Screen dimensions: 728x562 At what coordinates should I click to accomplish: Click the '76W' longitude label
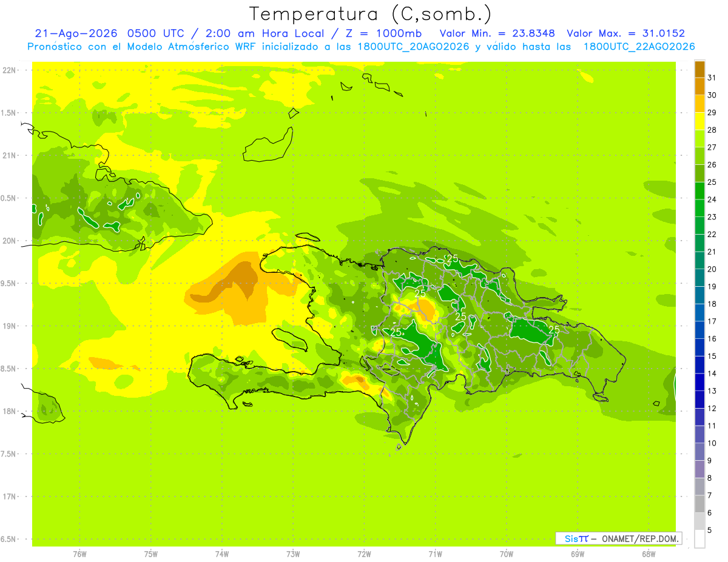coord(79,554)
